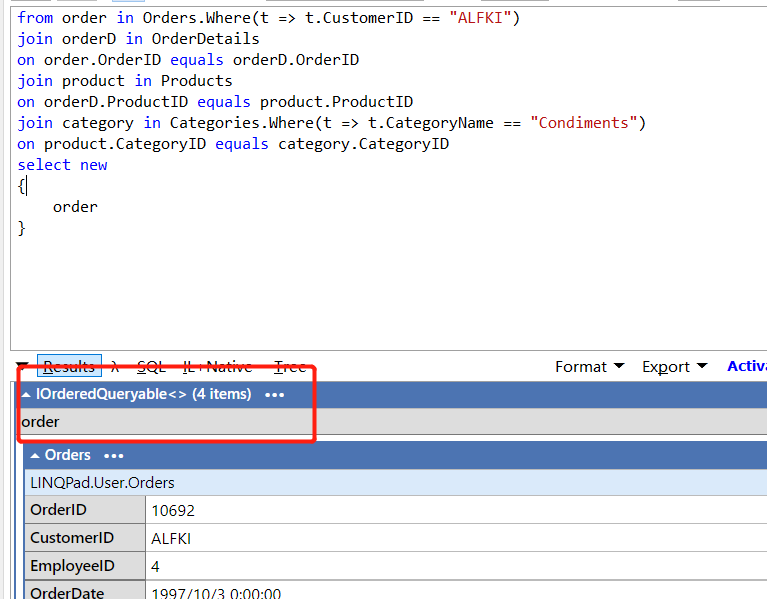Screen dimensions: 767x599
Task: Open the Tree tab
Action: pyautogui.click(x=290, y=366)
